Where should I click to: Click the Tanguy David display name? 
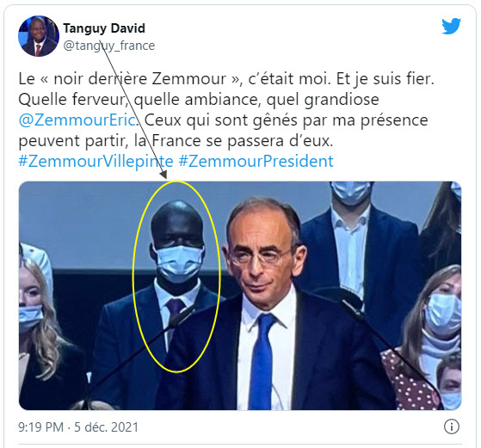tap(104, 28)
